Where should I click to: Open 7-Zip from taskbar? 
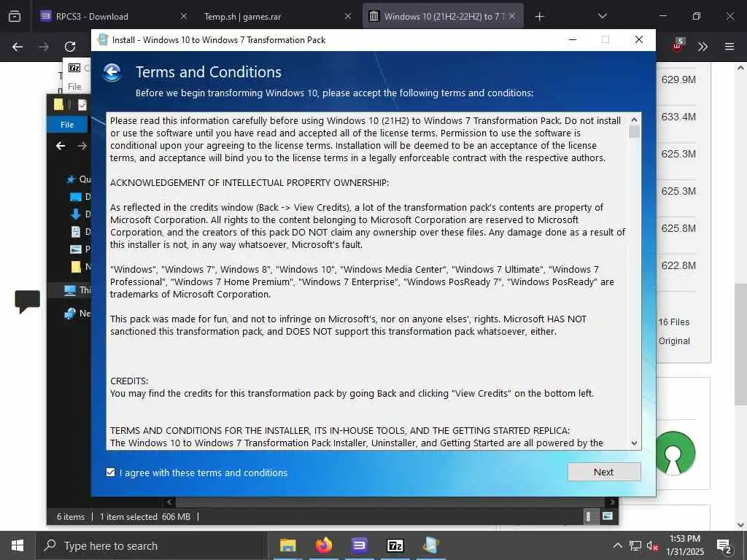pos(395,545)
